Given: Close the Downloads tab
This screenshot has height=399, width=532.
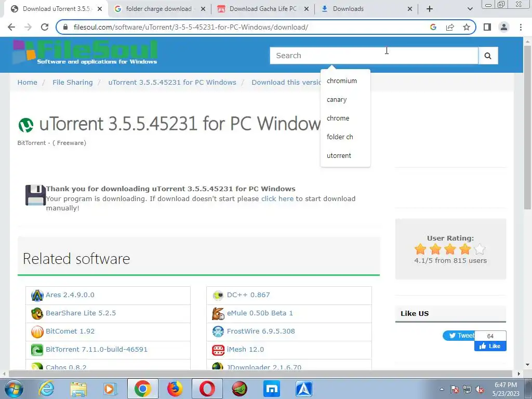Looking at the screenshot, I should click(410, 9).
